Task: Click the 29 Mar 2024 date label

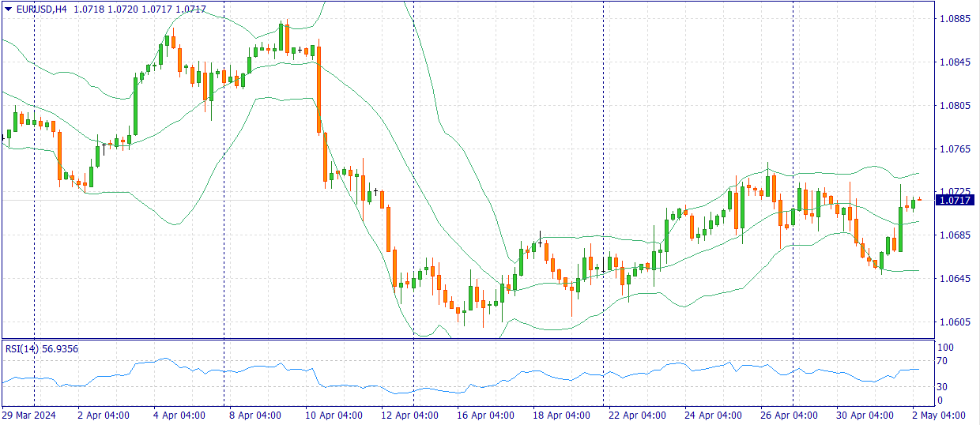Action: [x=29, y=415]
